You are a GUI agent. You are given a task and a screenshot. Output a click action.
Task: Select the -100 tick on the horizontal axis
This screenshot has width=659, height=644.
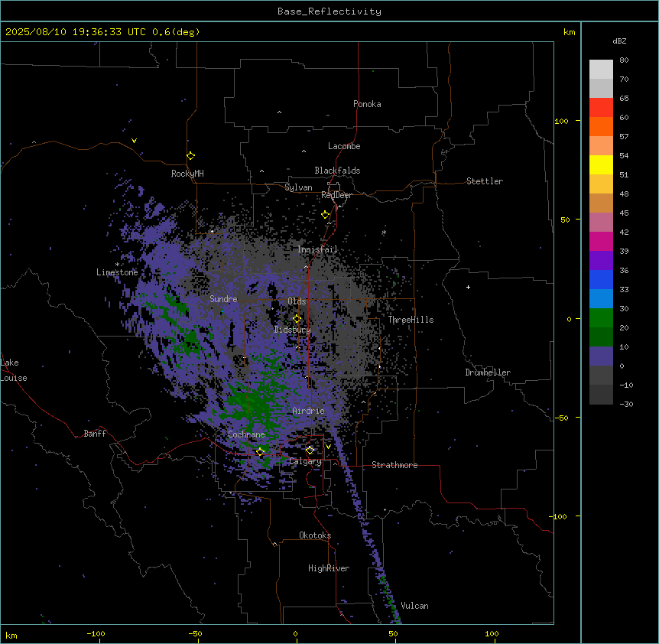point(96,633)
